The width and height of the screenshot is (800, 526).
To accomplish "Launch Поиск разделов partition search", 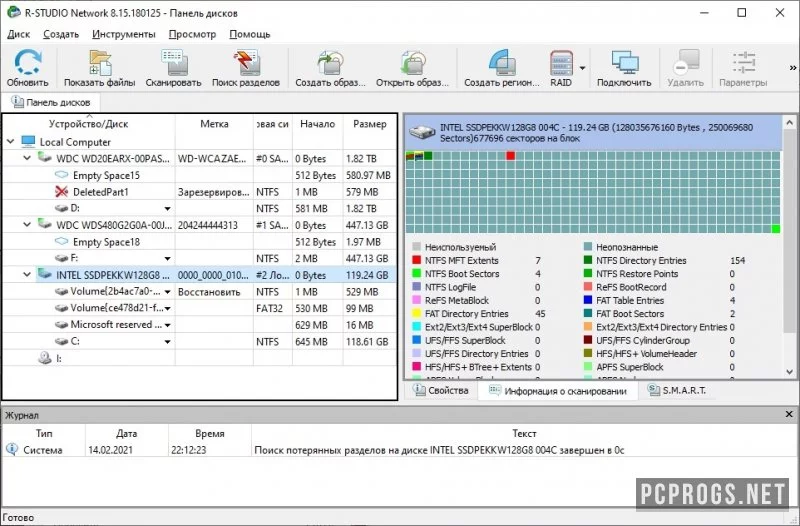I will (246, 68).
